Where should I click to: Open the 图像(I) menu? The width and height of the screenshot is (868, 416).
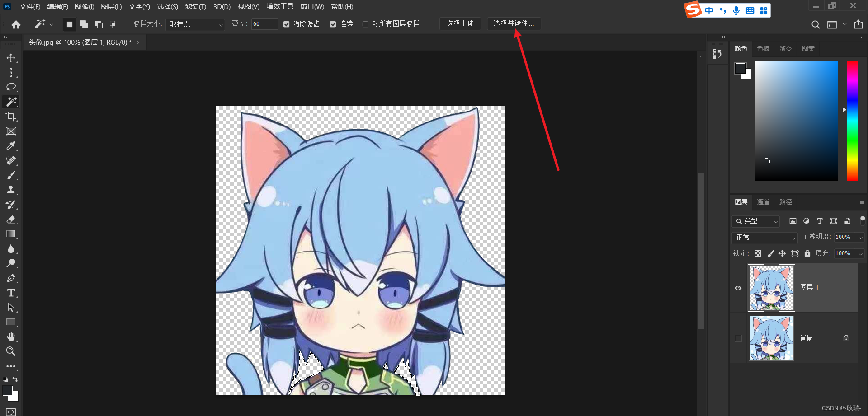click(85, 7)
